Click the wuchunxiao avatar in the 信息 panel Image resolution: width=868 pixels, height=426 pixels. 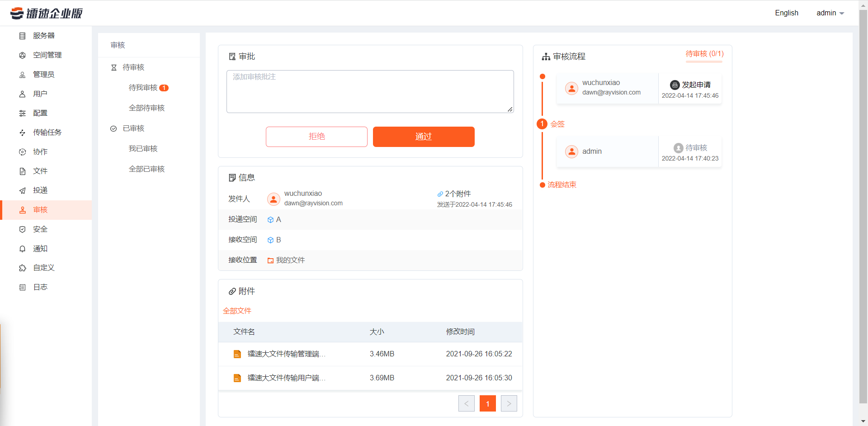(x=274, y=199)
